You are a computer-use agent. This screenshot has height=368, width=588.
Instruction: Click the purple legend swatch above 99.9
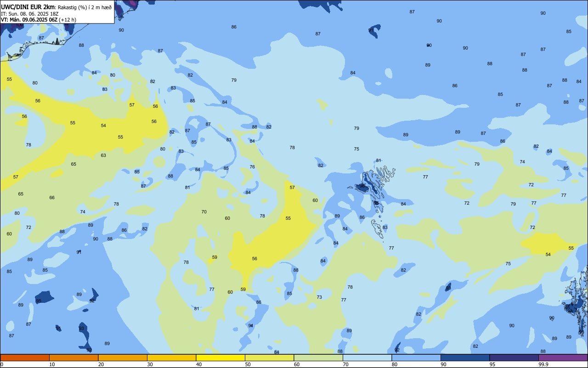pyautogui.click(x=563, y=357)
